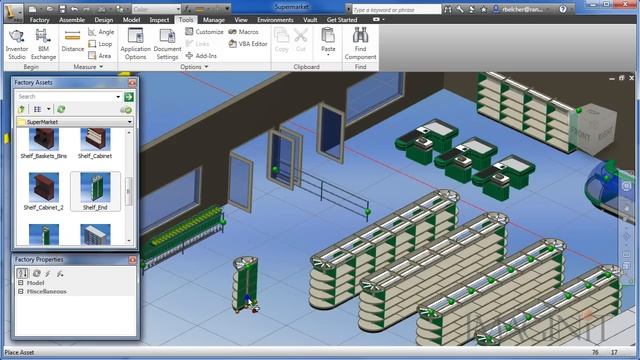Viewport: 640px width, 360px height.
Task: Click the Paste clipboard button
Action: click(x=328, y=40)
